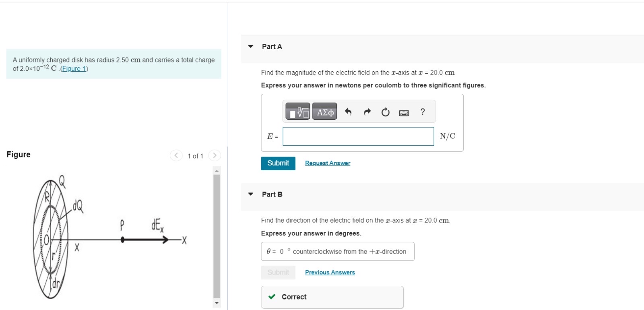Click the redo icon in answer toolbar
The height and width of the screenshot is (310, 644).
[x=367, y=112]
